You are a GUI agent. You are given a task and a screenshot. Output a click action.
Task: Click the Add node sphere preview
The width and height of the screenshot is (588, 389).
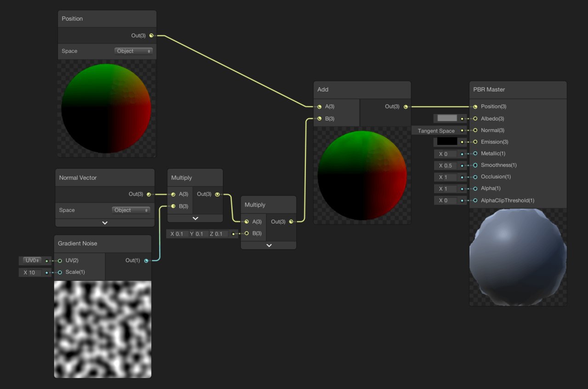(x=362, y=175)
